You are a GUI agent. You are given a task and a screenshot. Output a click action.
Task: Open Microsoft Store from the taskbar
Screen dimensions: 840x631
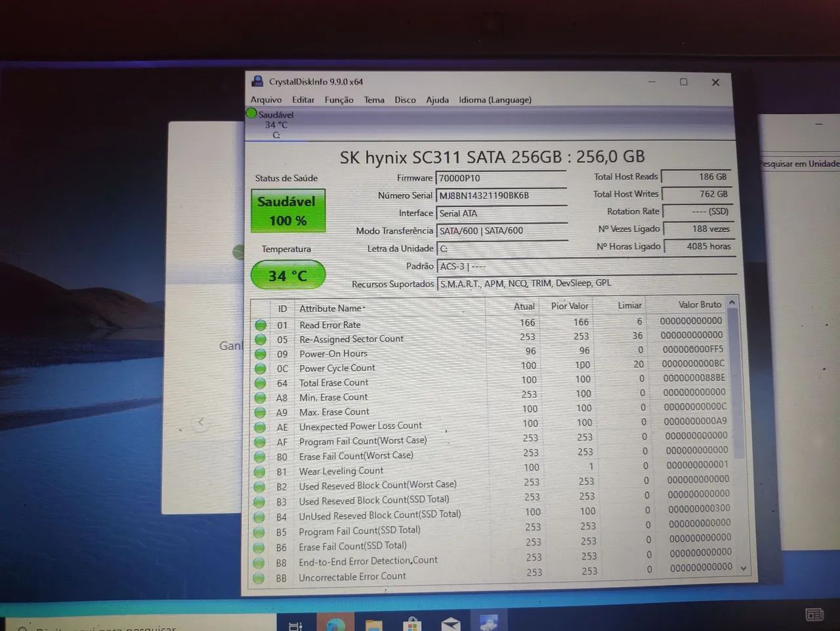(412, 624)
